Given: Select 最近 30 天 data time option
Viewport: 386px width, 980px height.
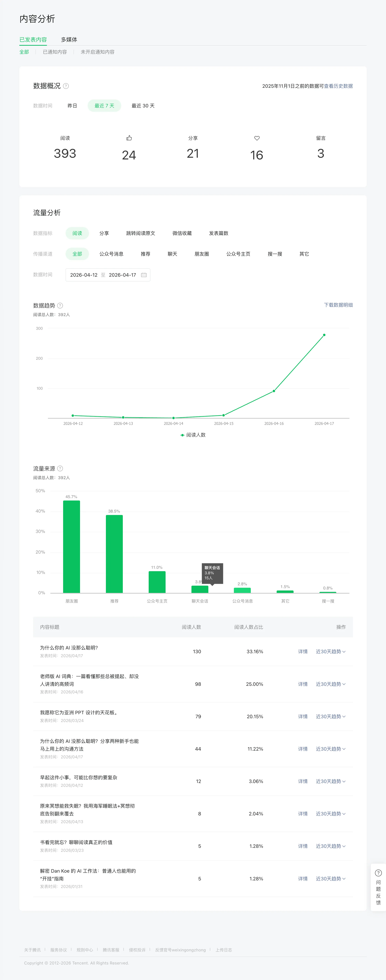Looking at the screenshot, I should pyautogui.click(x=143, y=106).
